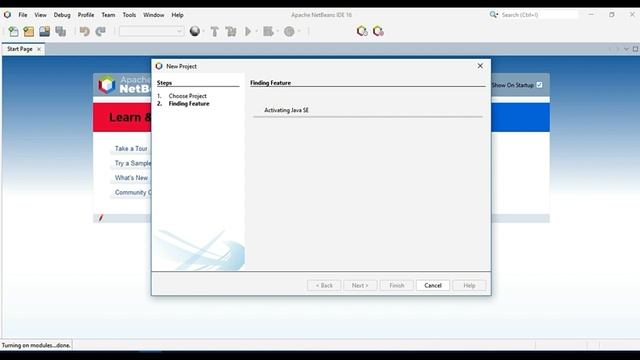This screenshot has width=640, height=360.
Task: Click status text Turning on modules...done.
Action: (x=36, y=345)
